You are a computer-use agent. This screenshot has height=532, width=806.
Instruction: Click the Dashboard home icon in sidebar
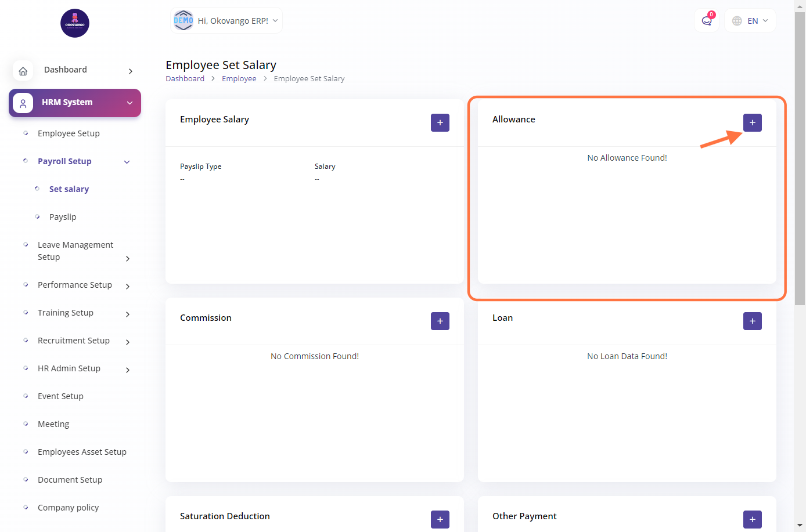pos(23,71)
